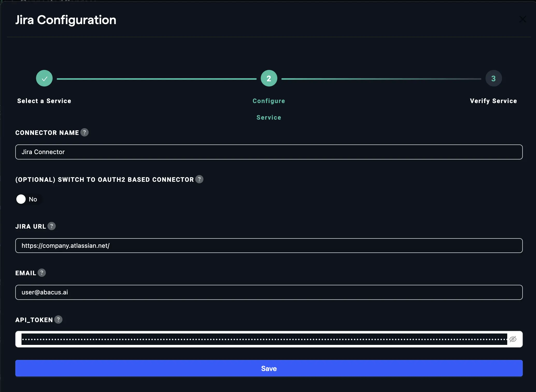Select the Select a Service step

pos(44,101)
